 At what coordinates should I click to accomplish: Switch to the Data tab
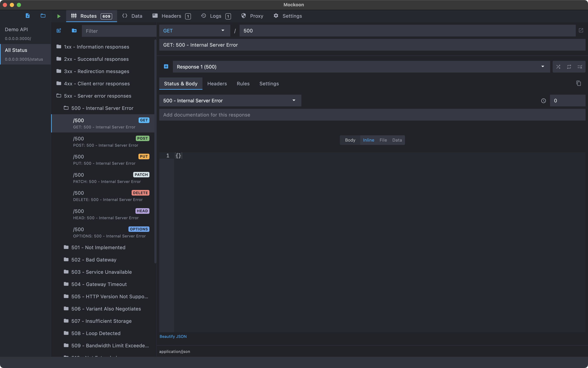[x=132, y=16]
